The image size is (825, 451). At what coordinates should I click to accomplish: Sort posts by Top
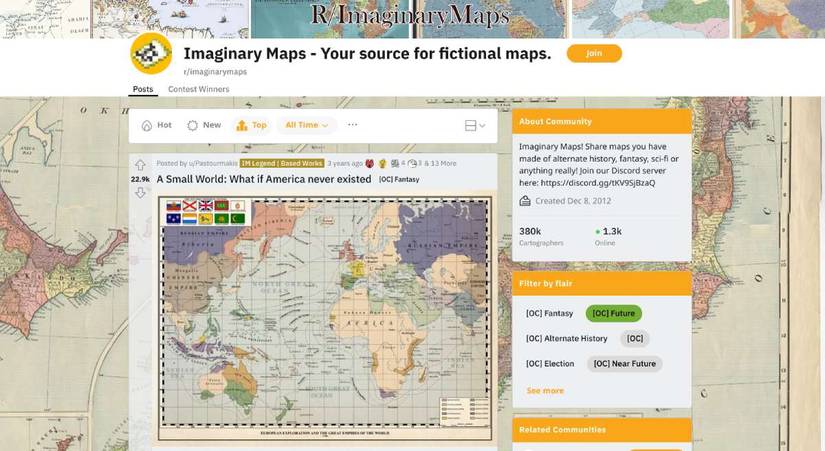tap(251, 125)
